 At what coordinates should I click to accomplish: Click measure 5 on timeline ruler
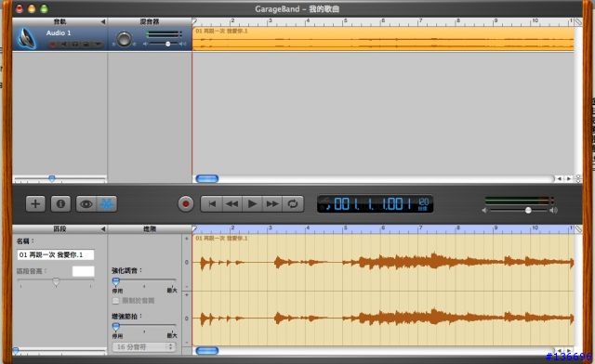tap(346, 20)
